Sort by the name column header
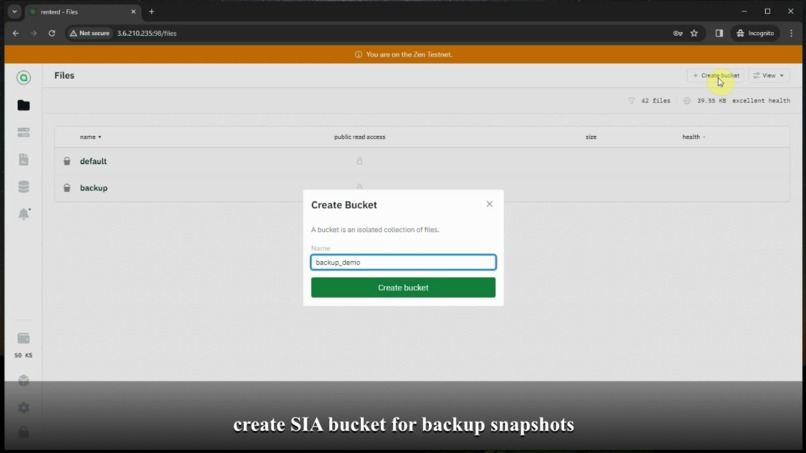The image size is (806, 453). coord(90,137)
